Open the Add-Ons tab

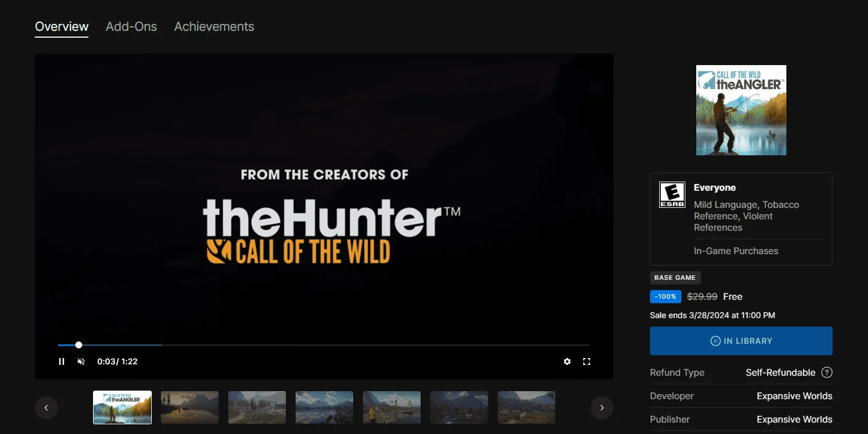pos(131,27)
